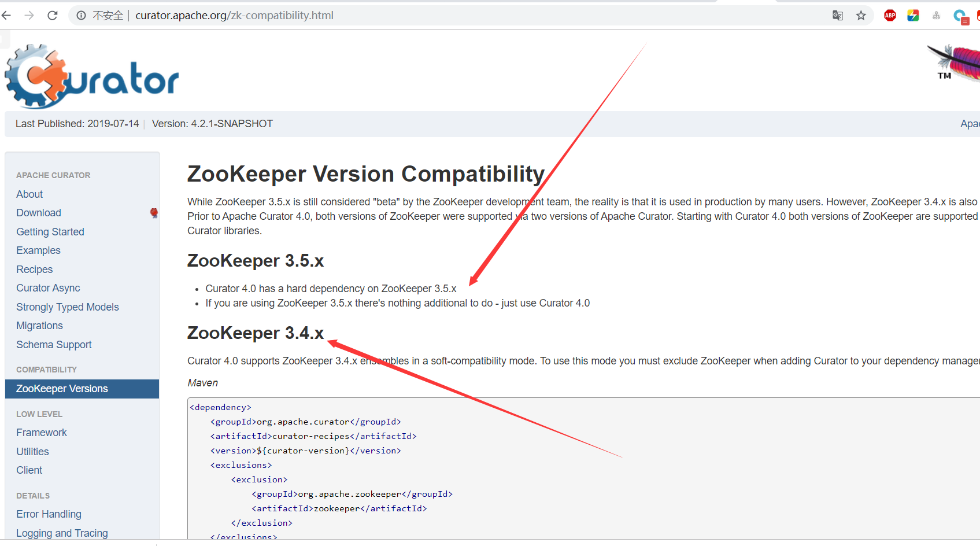This screenshot has width=980, height=546.
Task: Go to Schema Support page
Action: pyautogui.click(x=54, y=345)
